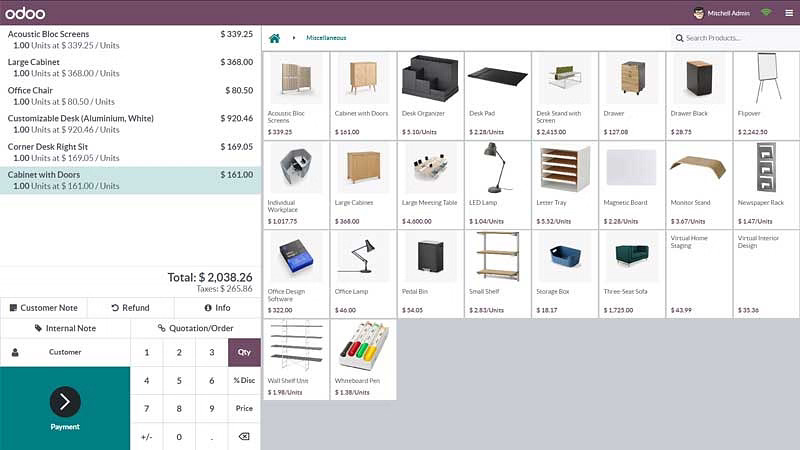Select the Office Chair order line
The image size is (800, 450).
click(x=130, y=95)
